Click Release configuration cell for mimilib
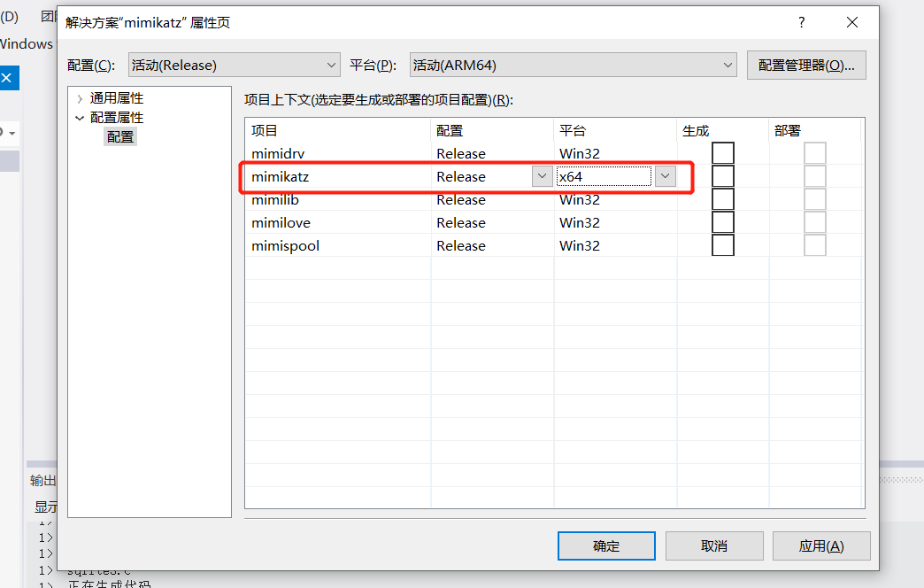Viewport: 924px width, 588px height. pos(493,199)
